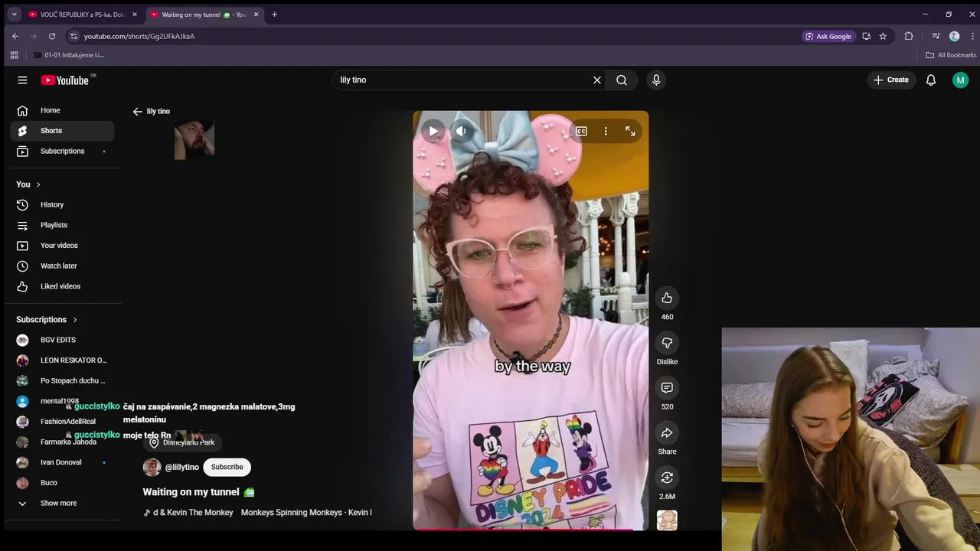Open the Monkeys Spinning Monkeys sound link

pos(258,513)
